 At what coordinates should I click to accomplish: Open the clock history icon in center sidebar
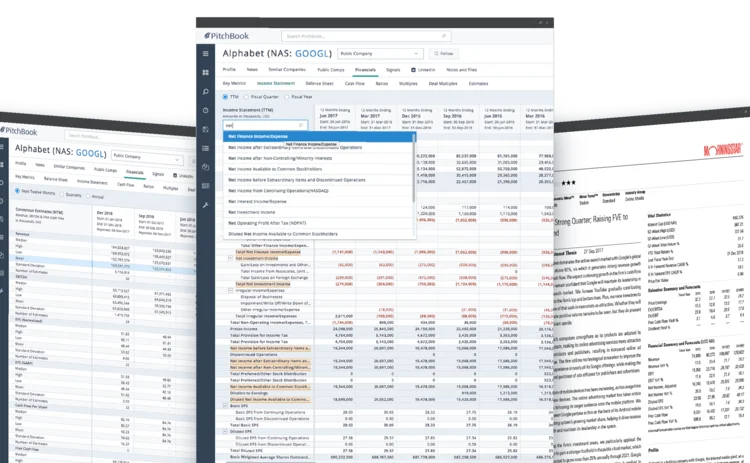click(x=205, y=110)
